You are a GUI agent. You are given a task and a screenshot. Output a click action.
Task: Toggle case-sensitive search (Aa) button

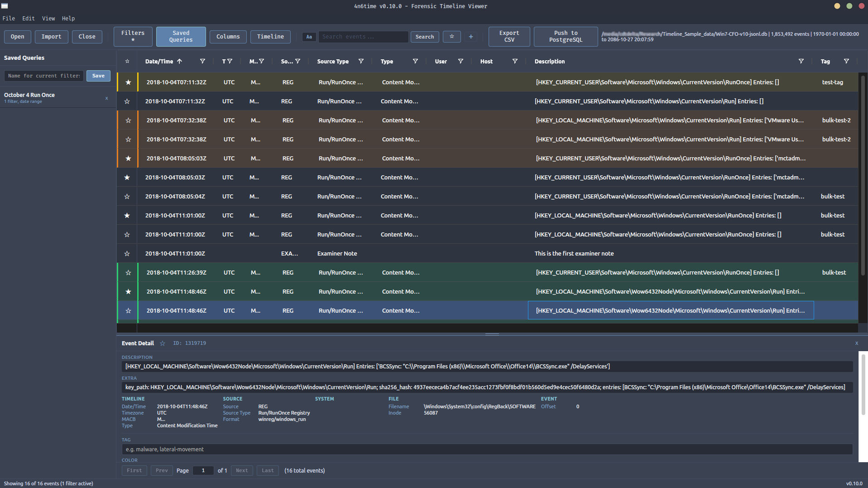(309, 37)
